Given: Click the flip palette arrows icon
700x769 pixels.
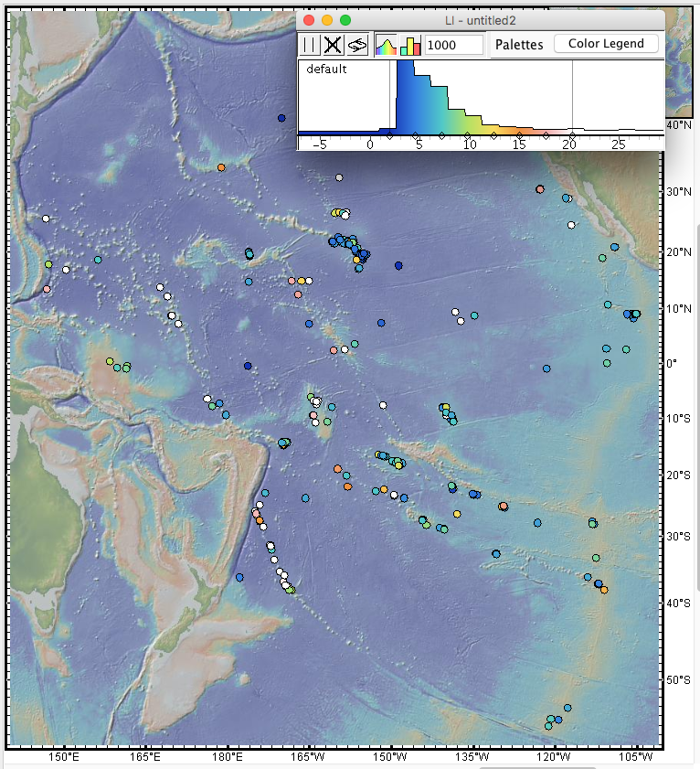Looking at the screenshot, I should (357, 45).
